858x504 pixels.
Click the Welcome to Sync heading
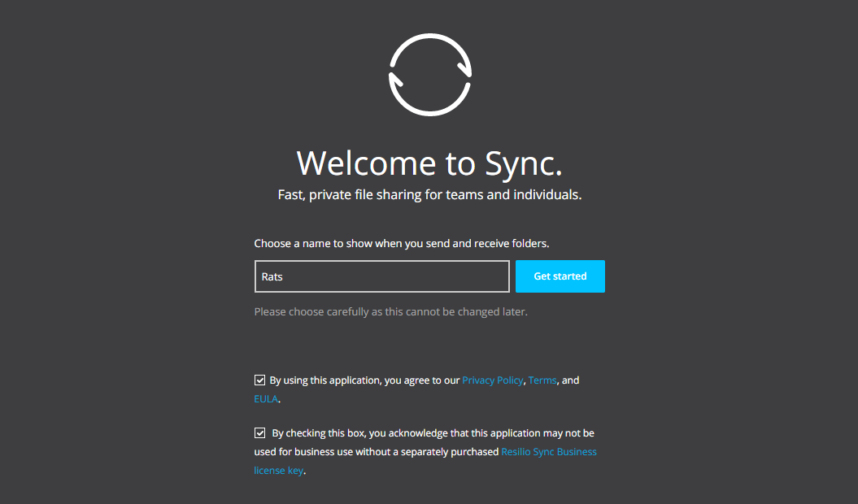point(429,163)
